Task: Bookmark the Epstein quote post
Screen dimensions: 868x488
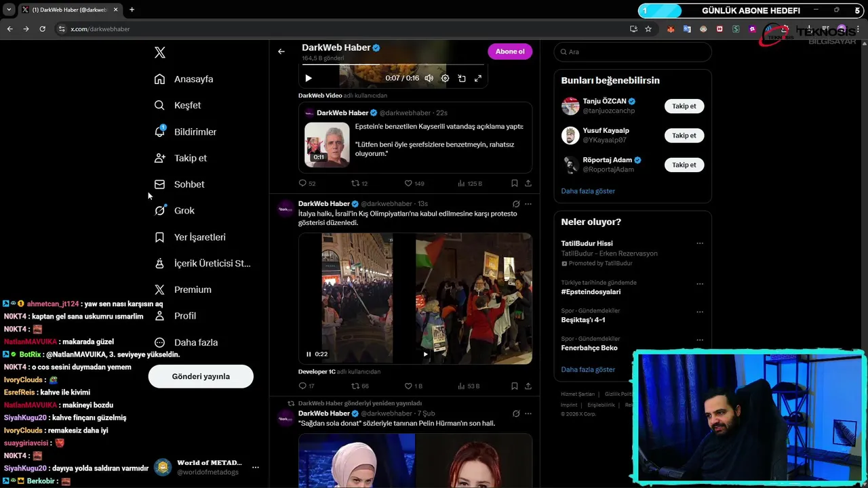Action: [x=515, y=183]
